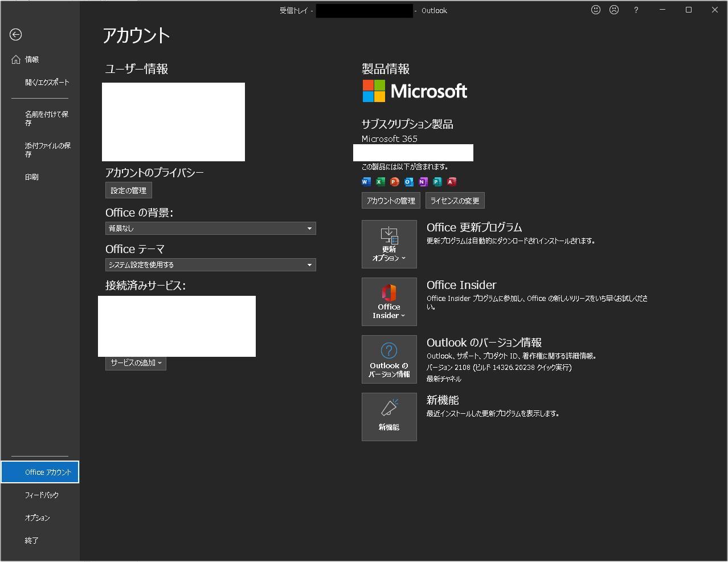
Task: Click the frowning face feedback icon
Action: click(x=614, y=10)
